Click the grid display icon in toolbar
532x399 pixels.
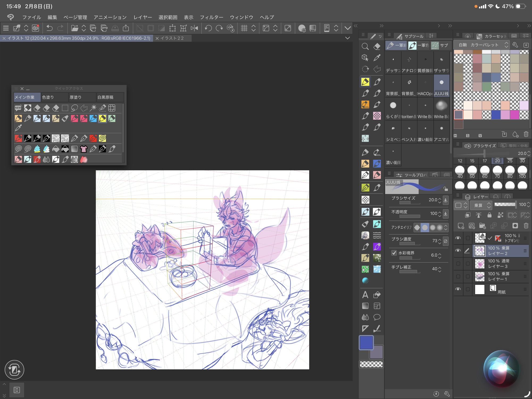click(244, 28)
